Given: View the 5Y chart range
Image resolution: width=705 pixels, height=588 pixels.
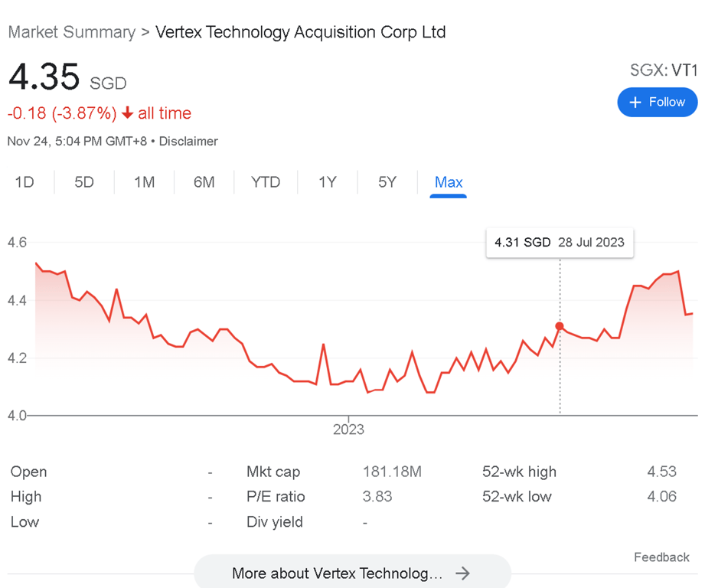Looking at the screenshot, I should click(x=387, y=182).
